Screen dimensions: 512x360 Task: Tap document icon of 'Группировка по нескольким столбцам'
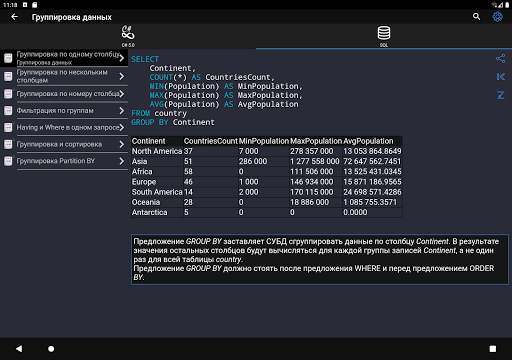click(8, 76)
